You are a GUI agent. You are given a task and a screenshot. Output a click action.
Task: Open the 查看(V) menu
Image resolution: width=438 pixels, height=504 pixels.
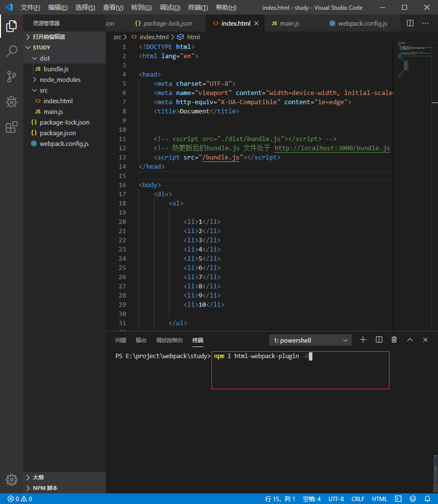(113, 7)
